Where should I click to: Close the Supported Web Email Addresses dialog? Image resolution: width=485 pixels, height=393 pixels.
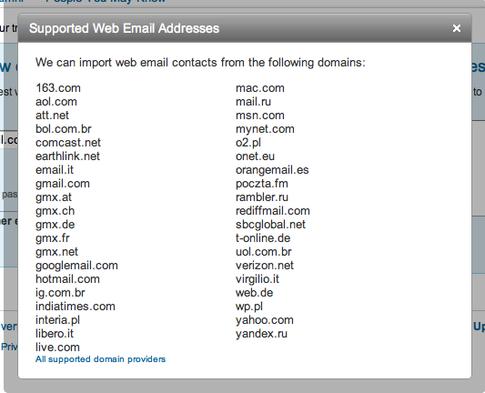[456, 28]
